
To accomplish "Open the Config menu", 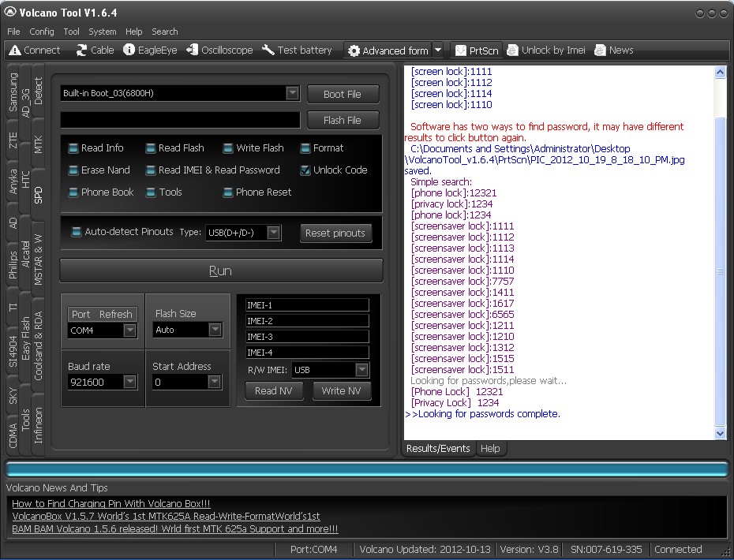I will pyautogui.click(x=42, y=32).
